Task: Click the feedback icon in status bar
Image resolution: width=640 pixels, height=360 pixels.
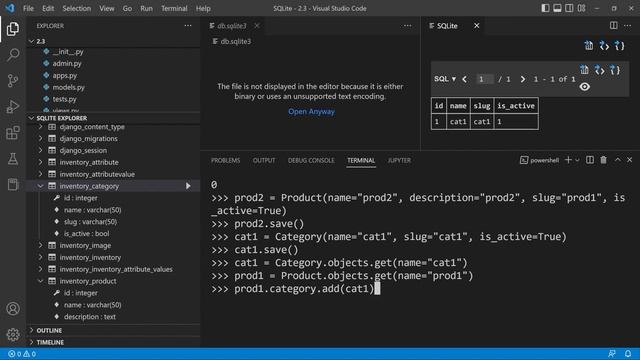Action: [x=611, y=353]
